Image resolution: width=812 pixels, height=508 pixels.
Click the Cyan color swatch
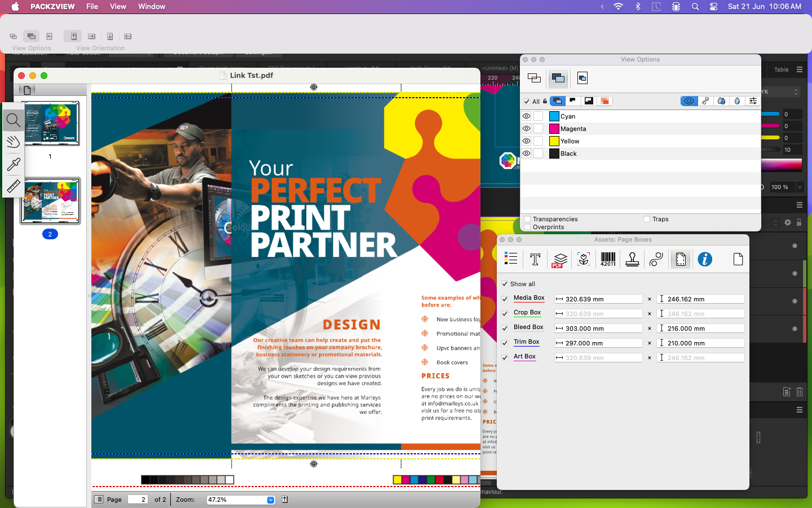(x=554, y=116)
